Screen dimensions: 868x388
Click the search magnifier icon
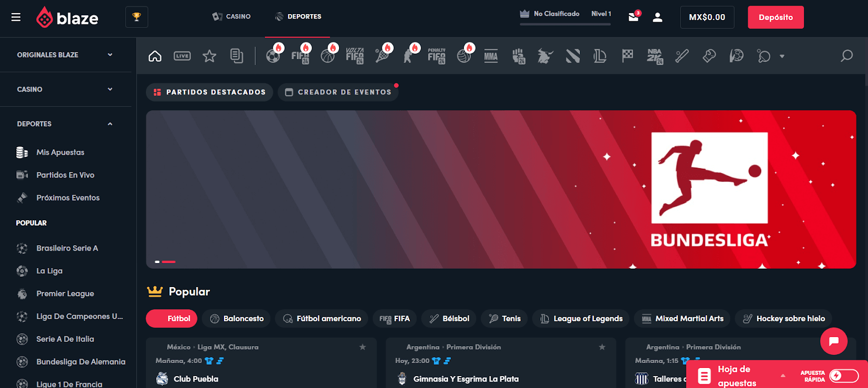tap(846, 56)
